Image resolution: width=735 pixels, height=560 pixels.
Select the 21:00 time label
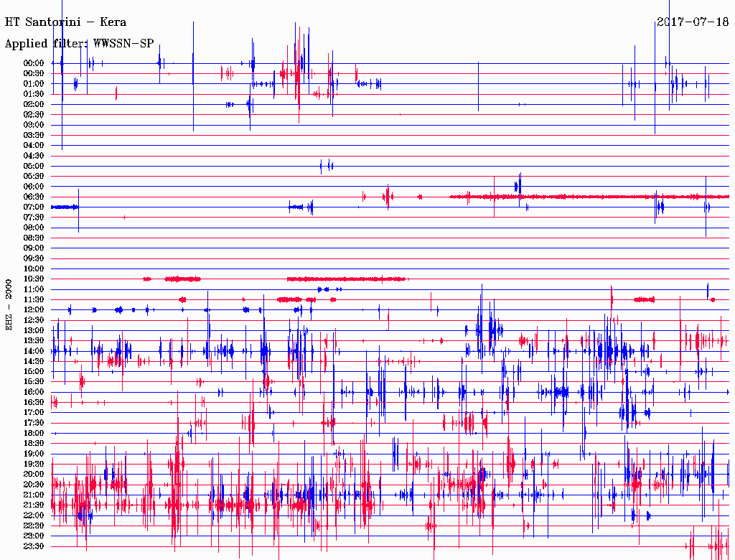[x=34, y=495]
